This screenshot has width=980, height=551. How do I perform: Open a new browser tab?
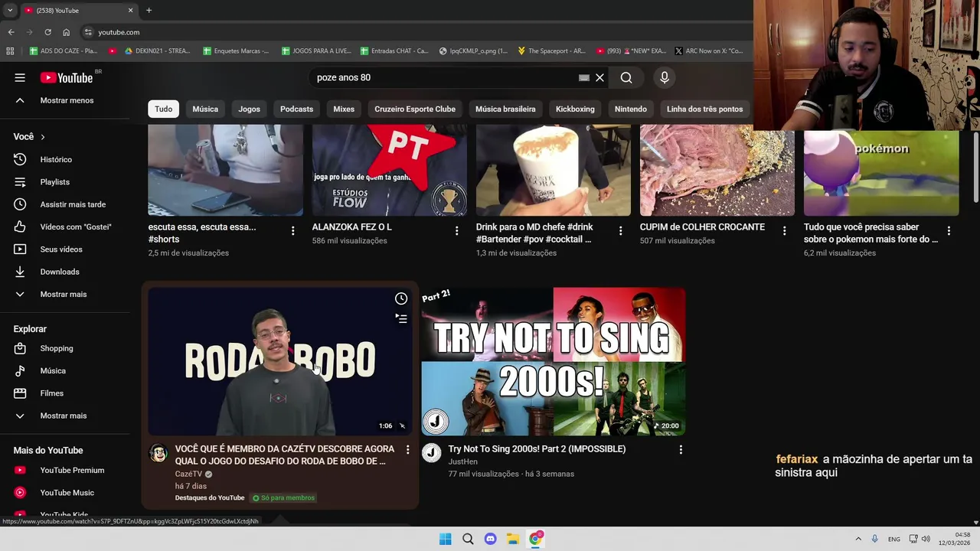point(149,10)
